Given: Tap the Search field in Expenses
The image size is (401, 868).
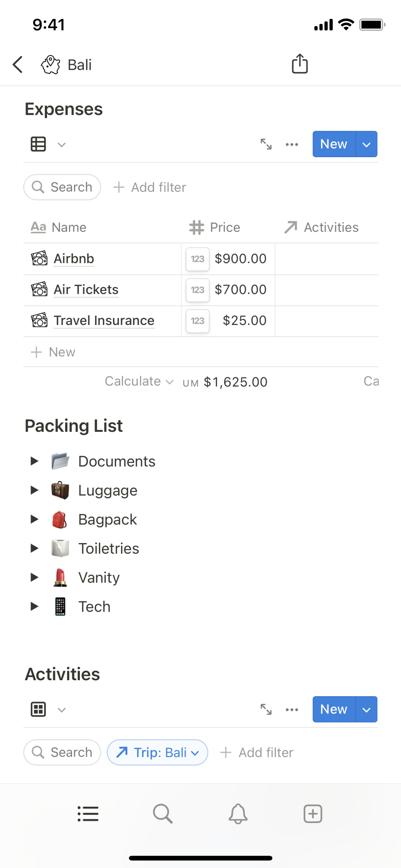Looking at the screenshot, I should (x=62, y=187).
